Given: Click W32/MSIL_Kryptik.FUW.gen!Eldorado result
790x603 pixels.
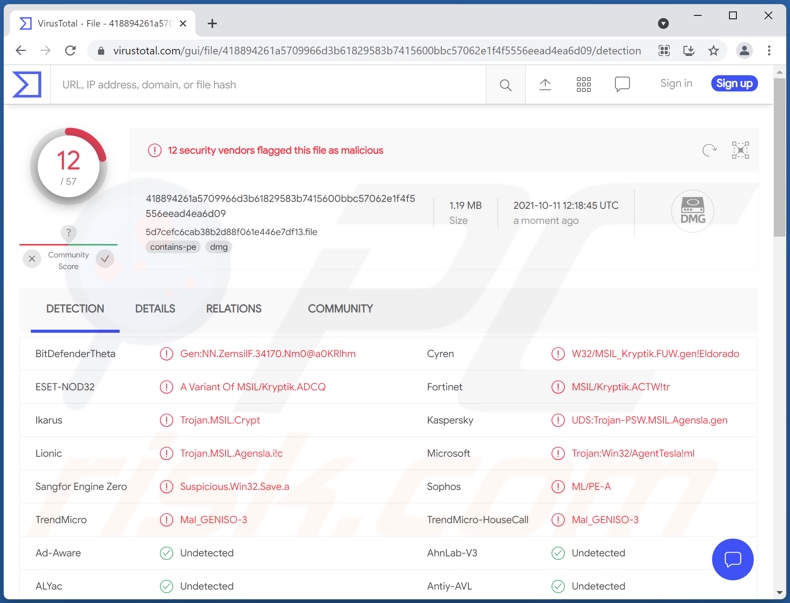Looking at the screenshot, I should (655, 354).
